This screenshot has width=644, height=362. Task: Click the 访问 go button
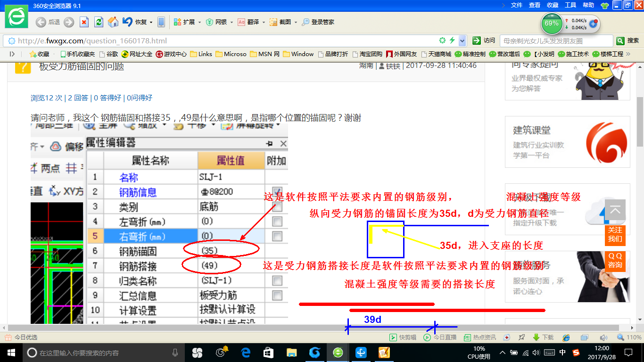click(484, 41)
